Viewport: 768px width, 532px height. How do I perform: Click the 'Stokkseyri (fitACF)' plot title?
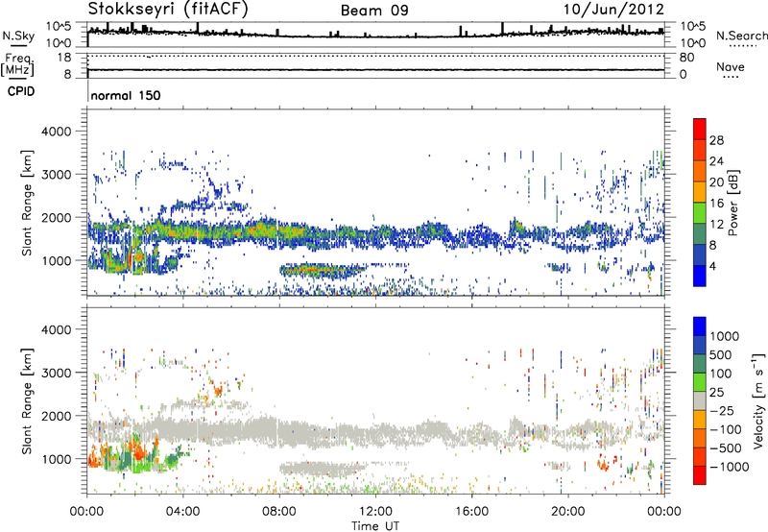click(168, 9)
